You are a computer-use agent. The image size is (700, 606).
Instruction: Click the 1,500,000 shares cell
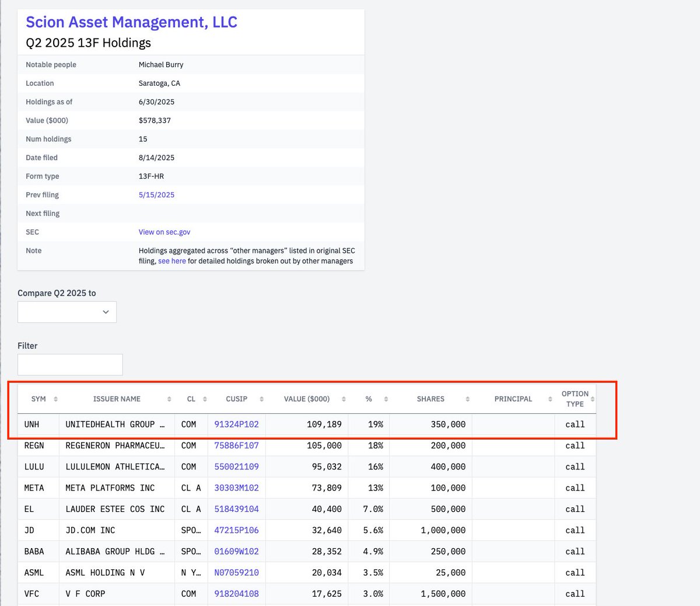click(430, 594)
